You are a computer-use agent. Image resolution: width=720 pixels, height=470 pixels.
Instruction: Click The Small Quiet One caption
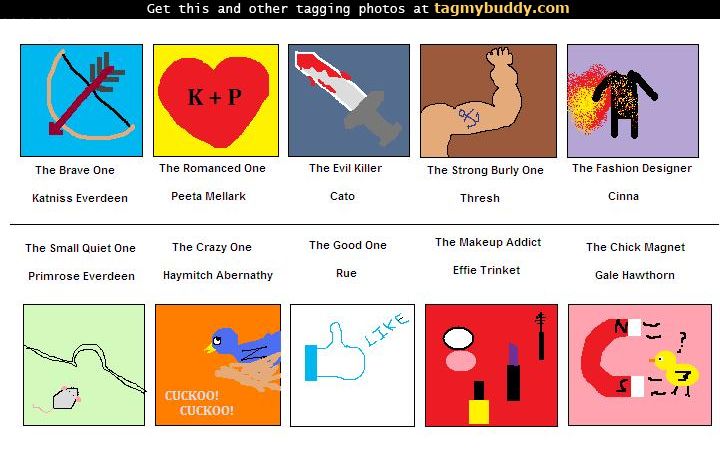pyautogui.click(x=80, y=248)
